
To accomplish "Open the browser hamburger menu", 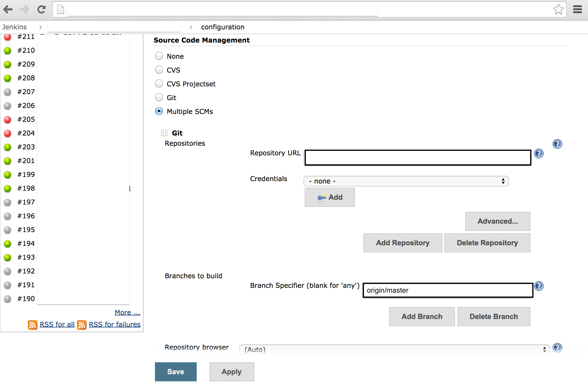I will pyautogui.click(x=577, y=10).
